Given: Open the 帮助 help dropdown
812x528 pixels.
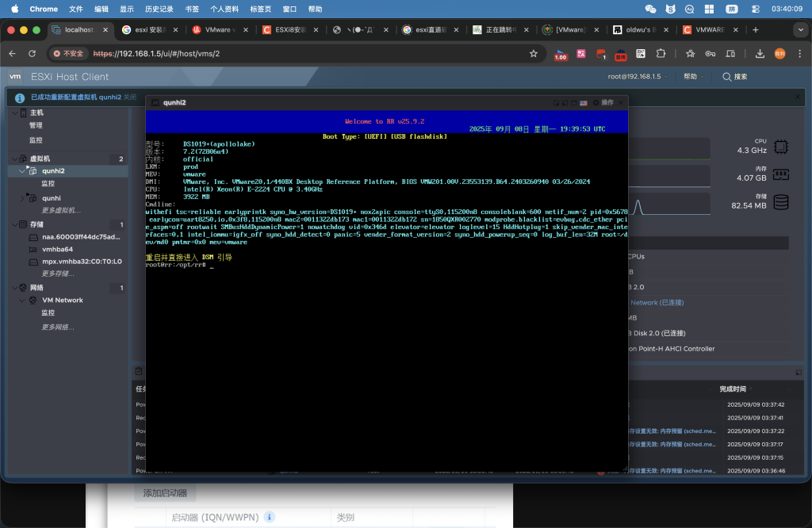Looking at the screenshot, I should (x=694, y=77).
